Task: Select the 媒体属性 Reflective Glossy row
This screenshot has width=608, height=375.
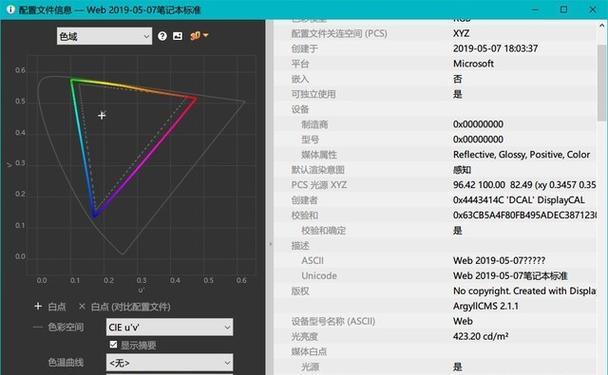Action: (435, 155)
